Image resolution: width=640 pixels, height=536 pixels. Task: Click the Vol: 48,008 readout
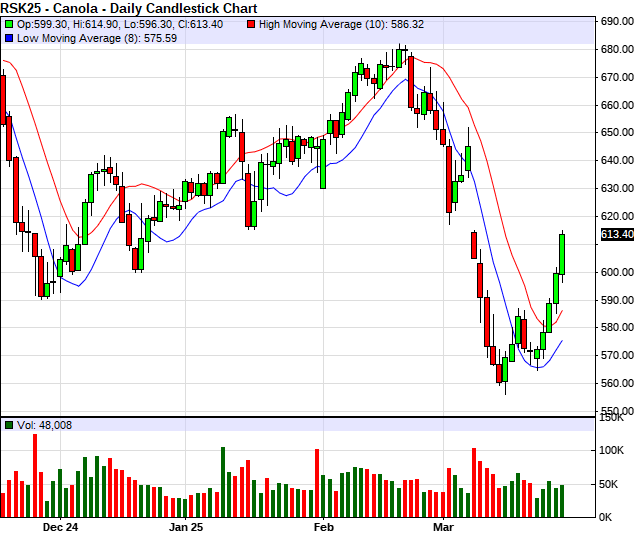pos(43,425)
